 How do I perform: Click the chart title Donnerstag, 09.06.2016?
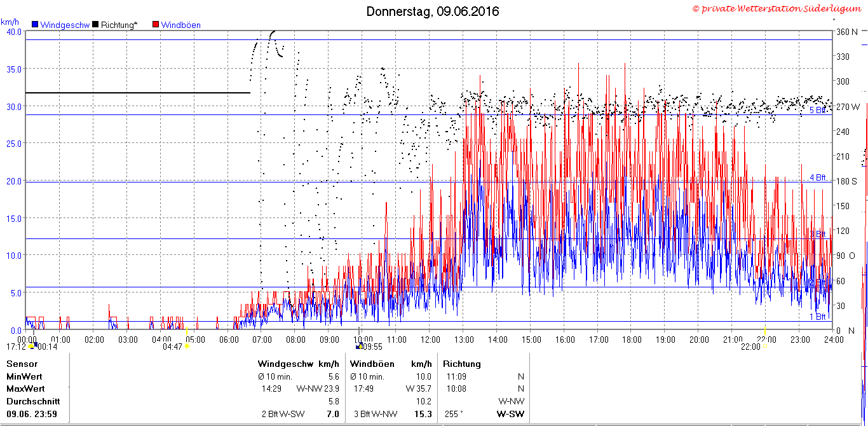[433, 11]
